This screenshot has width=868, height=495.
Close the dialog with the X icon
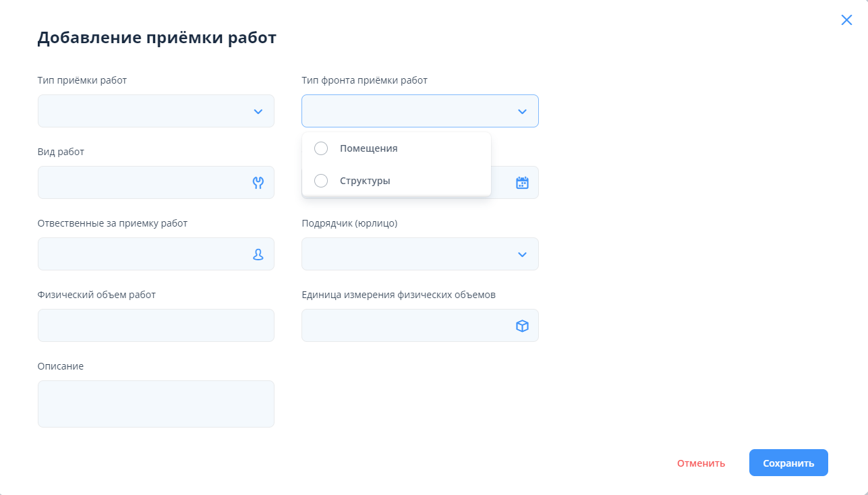pos(846,20)
